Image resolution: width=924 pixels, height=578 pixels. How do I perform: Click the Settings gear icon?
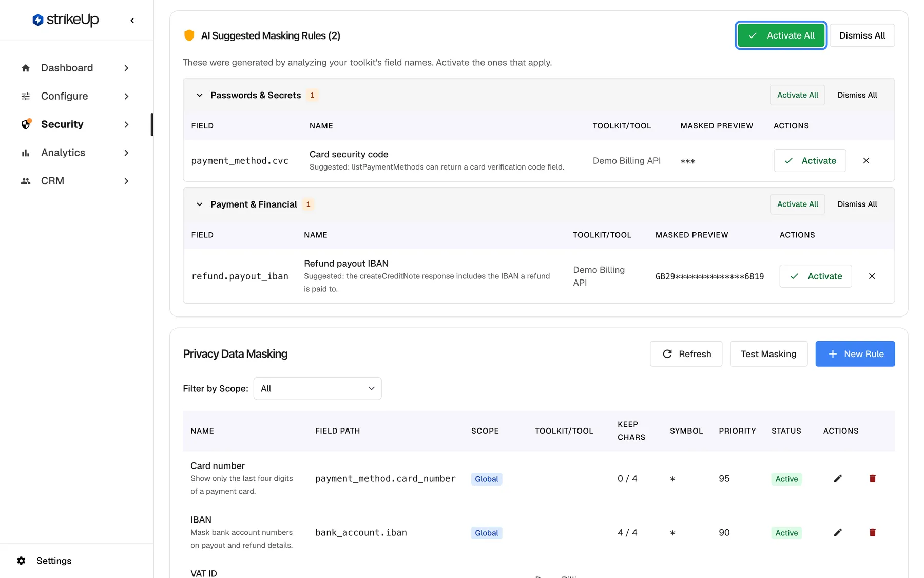pos(21,561)
